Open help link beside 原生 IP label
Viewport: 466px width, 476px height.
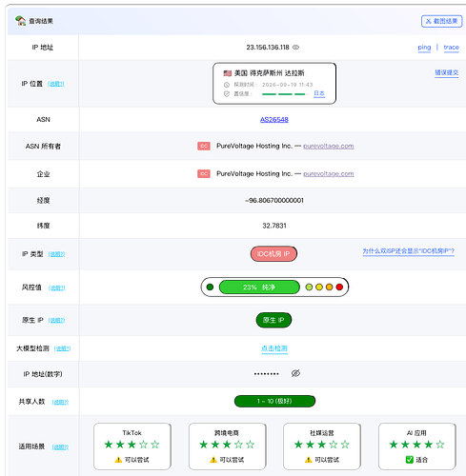(x=56, y=321)
